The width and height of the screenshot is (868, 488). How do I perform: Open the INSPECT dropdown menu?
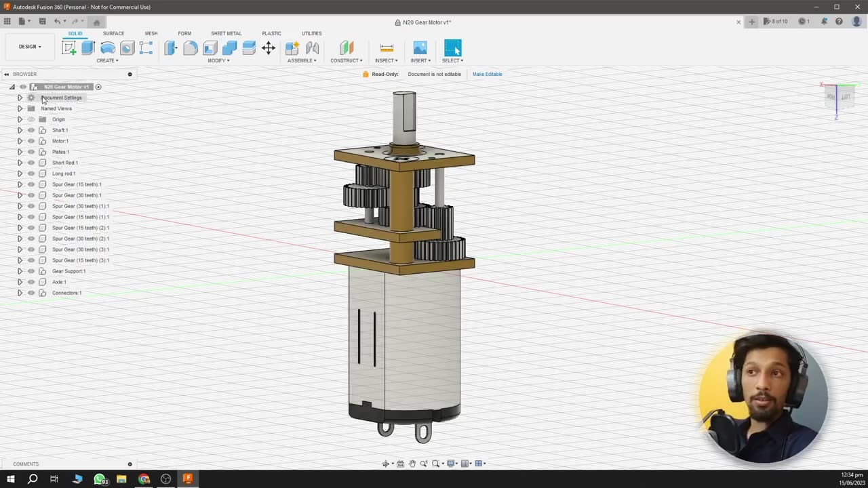[x=387, y=60]
